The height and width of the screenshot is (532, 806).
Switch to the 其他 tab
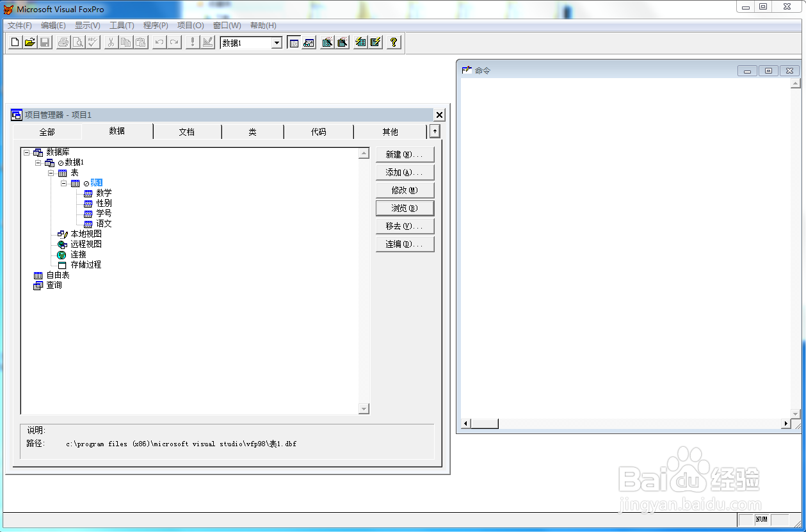[x=391, y=132]
